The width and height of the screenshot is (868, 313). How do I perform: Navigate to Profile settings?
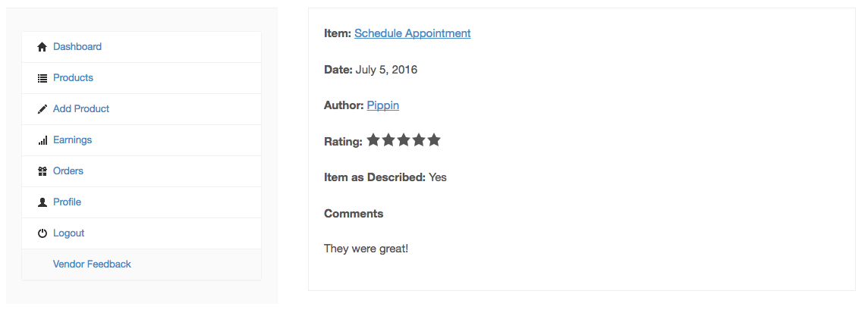[x=67, y=202]
